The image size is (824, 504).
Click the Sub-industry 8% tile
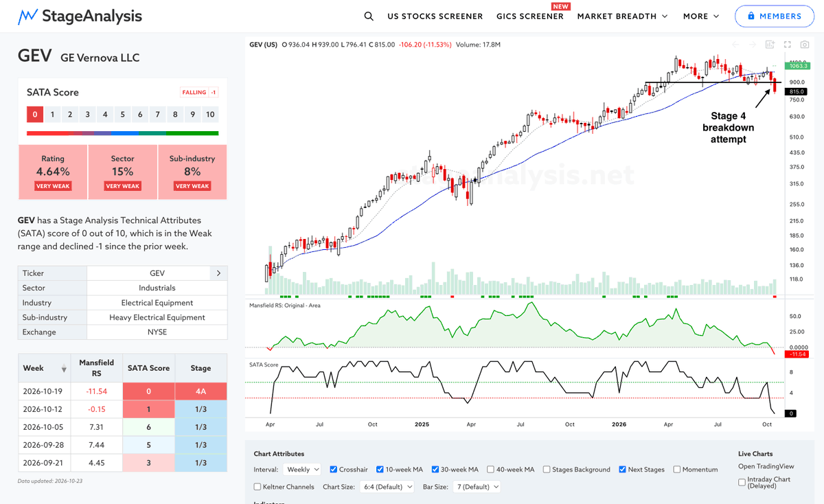coord(192,172)
